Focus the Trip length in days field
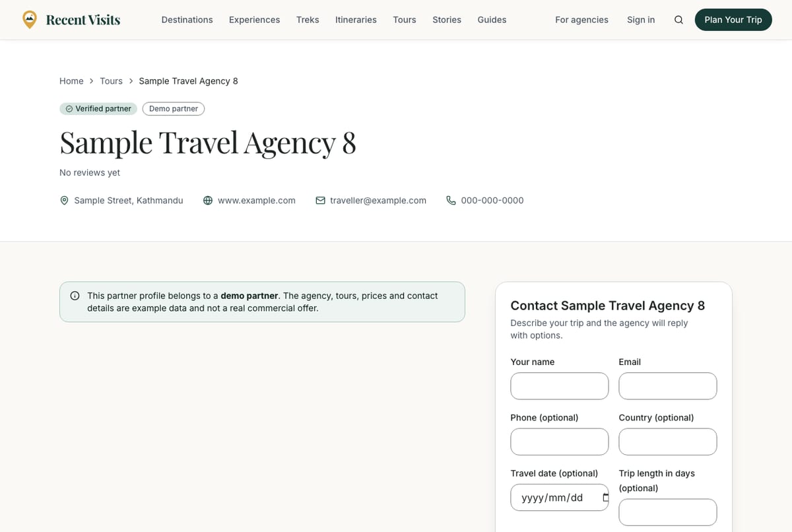Screen dimensions: 792x532 pos(668,512)
